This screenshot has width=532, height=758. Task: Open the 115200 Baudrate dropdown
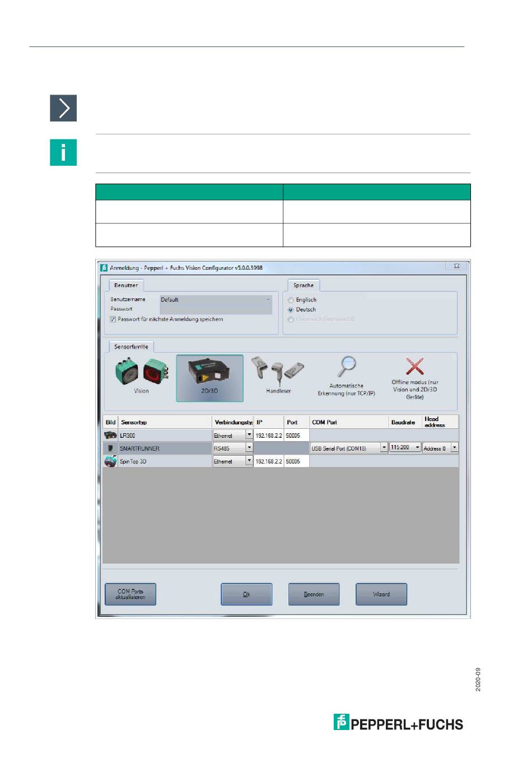coord(418,448)
